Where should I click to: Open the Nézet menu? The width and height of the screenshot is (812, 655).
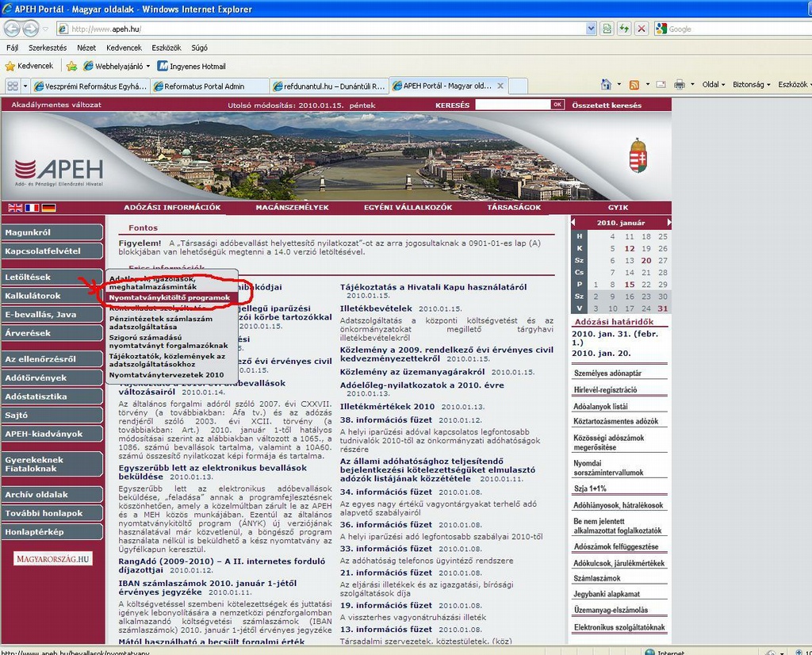pos(86,48)
